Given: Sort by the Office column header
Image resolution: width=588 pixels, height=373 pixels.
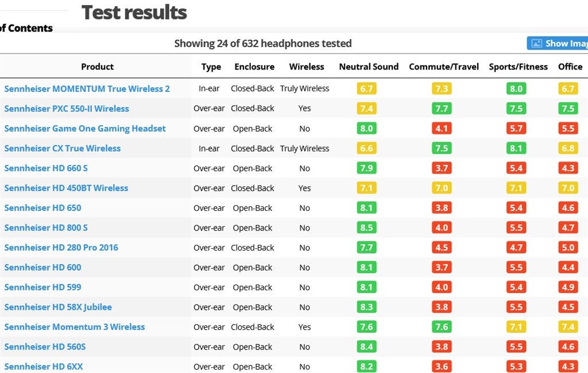Looking at the screenshot, I should 570,67.
